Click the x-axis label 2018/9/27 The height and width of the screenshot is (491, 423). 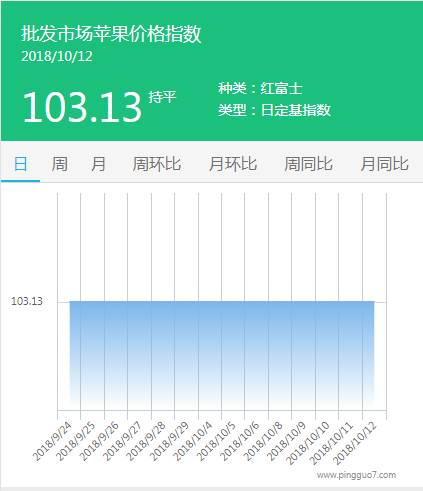click(x=123, y=441)
